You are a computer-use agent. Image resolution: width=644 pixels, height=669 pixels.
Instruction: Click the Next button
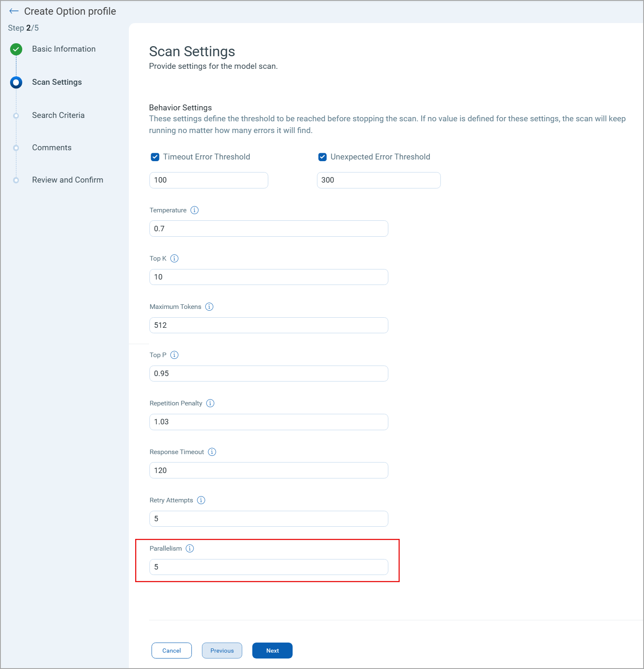(x=272, y=651)
